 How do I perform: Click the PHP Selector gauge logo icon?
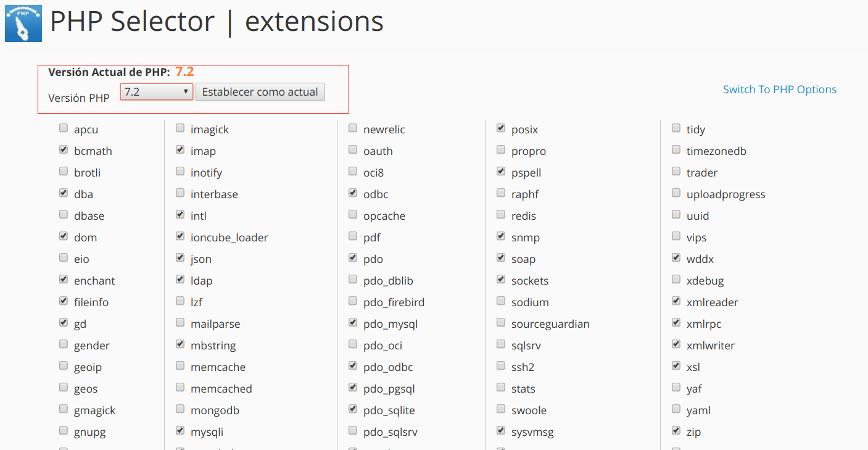(x=23, y=22)
